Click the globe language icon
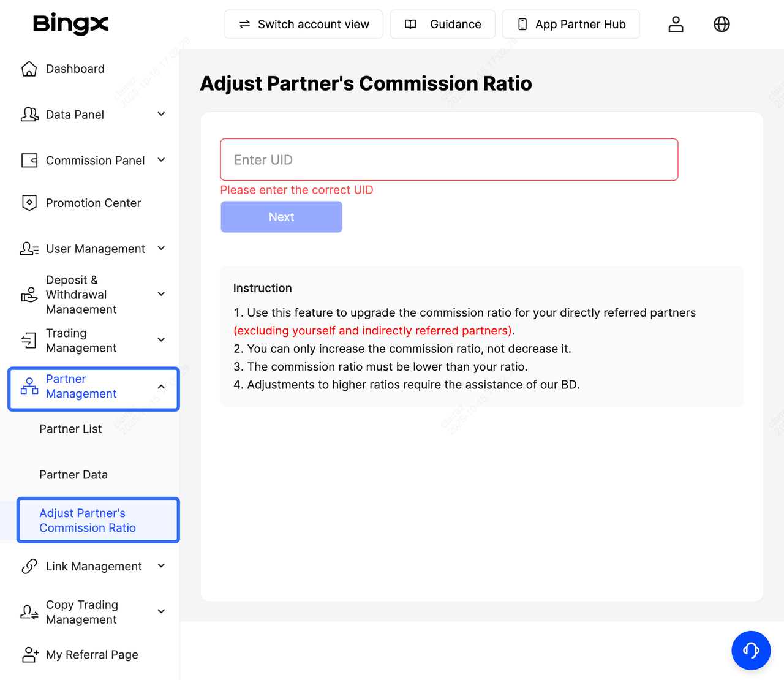 coord(722,24)
